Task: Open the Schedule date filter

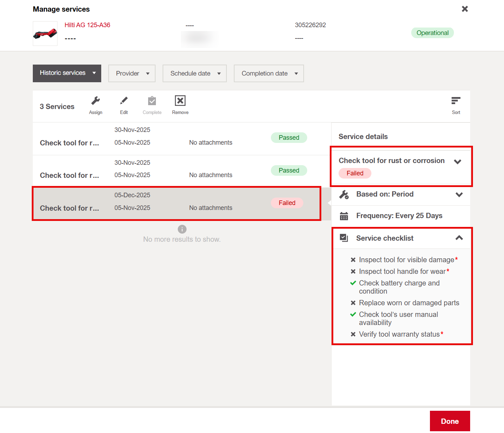Action: (195, 73)
